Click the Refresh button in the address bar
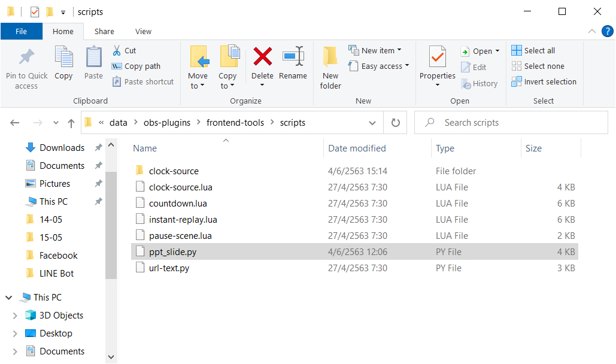The width and height of the screenshot is (616, 364). point(395,122)
